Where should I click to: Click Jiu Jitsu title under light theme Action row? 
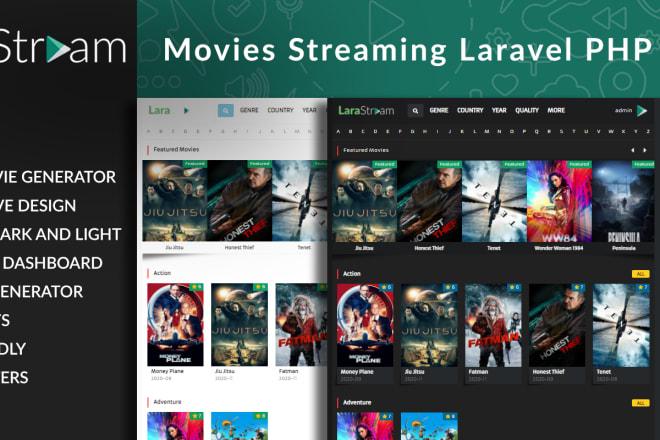(225, 371)
